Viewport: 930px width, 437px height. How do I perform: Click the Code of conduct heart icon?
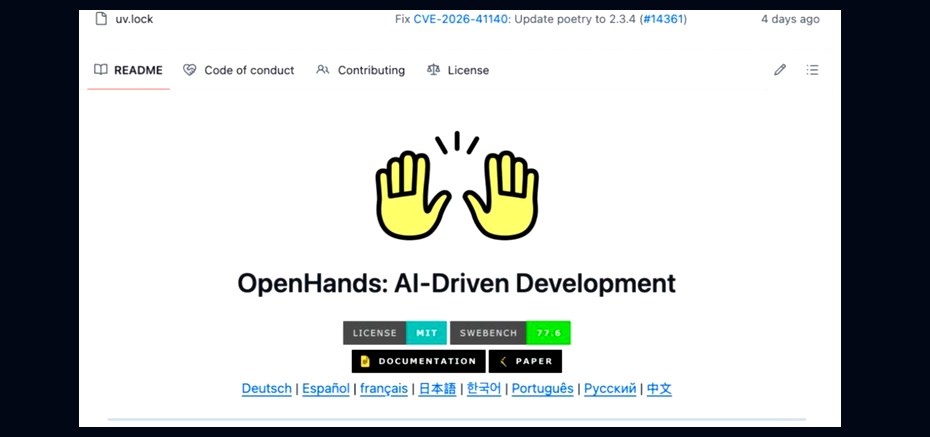click(x=189, y=69)
